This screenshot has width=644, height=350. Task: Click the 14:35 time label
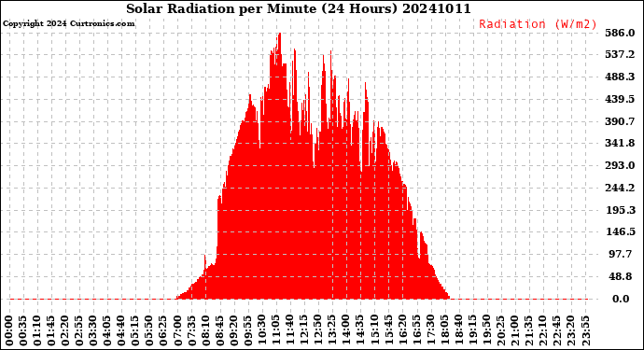[360, 330]
